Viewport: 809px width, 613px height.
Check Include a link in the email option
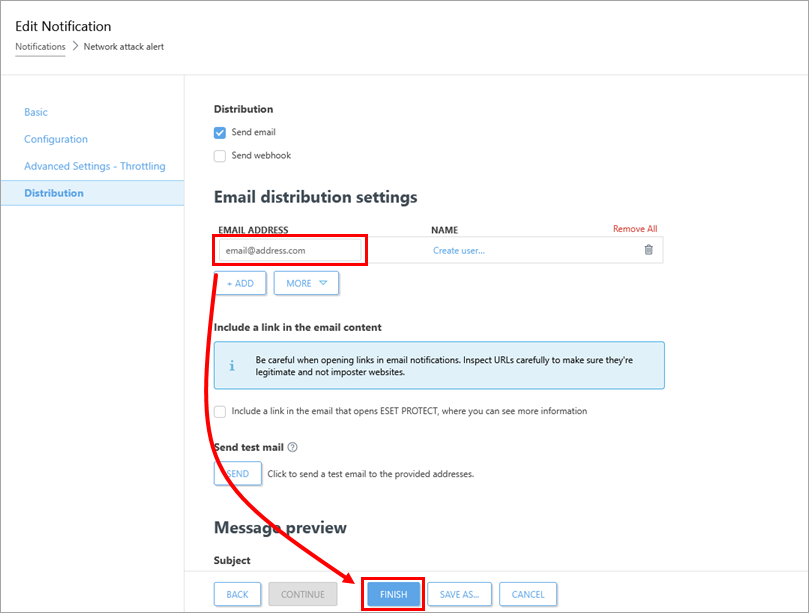pyautogui.click(x=220, y=411)
